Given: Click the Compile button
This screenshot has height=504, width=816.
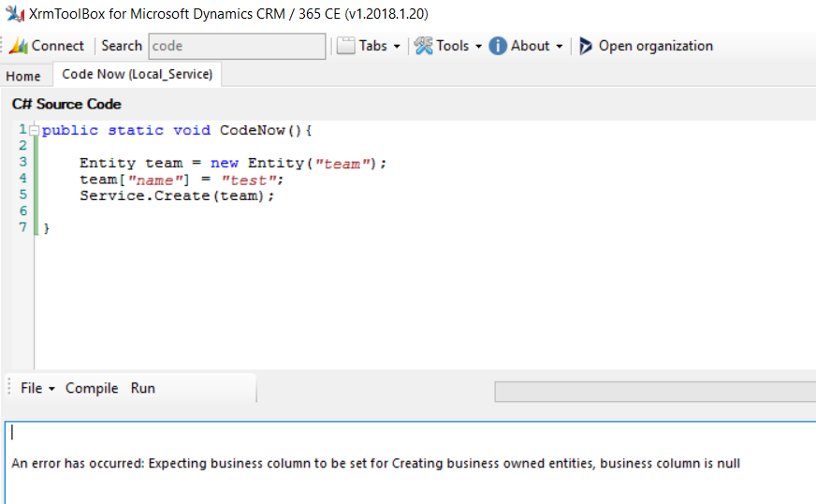Looking at the screenshot, I should 92,388.
